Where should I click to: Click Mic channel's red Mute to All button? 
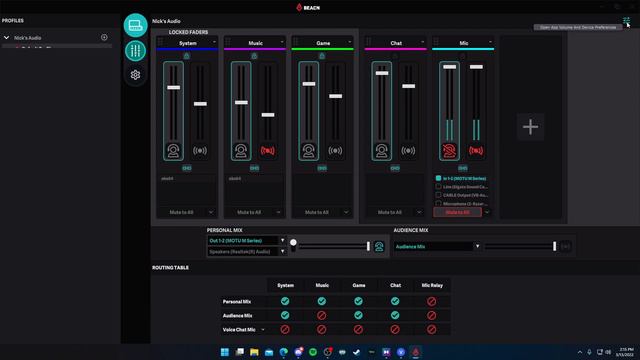tap(458, 212)
